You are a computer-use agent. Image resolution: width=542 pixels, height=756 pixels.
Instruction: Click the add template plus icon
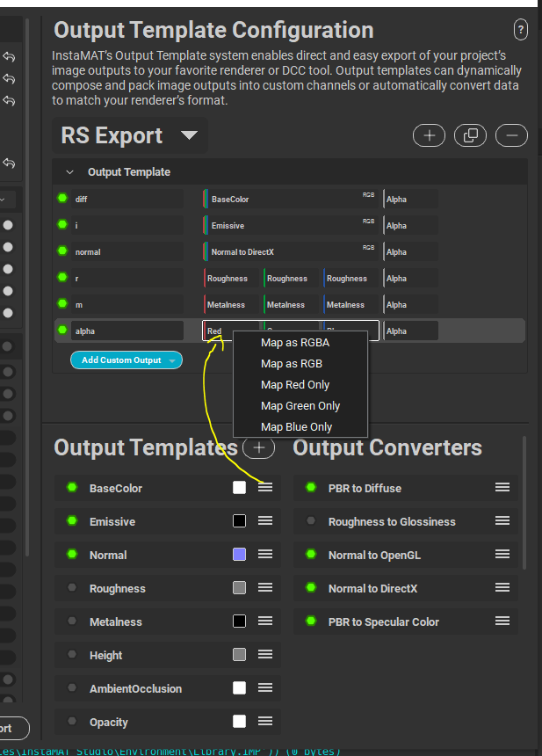[x=429, y=135]
